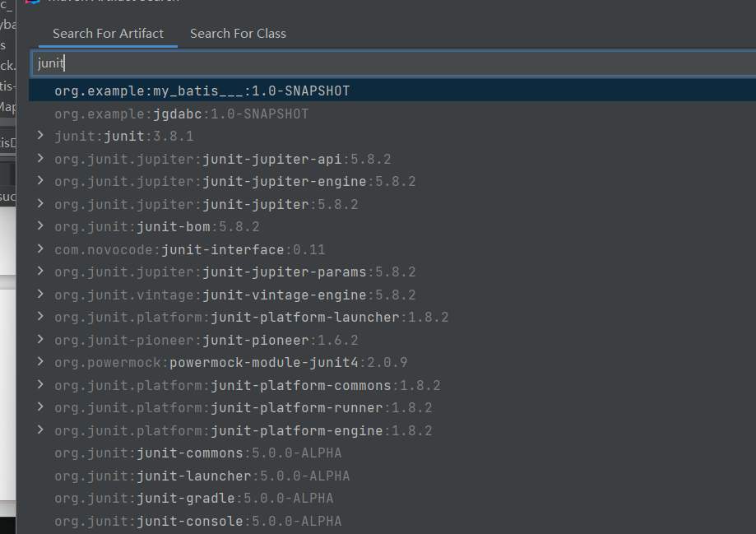This screenshot has height=534, width=756.
Task: Select org.example:my_batis___:1.0-SNAPSHOT result
Action: [392, 91]
